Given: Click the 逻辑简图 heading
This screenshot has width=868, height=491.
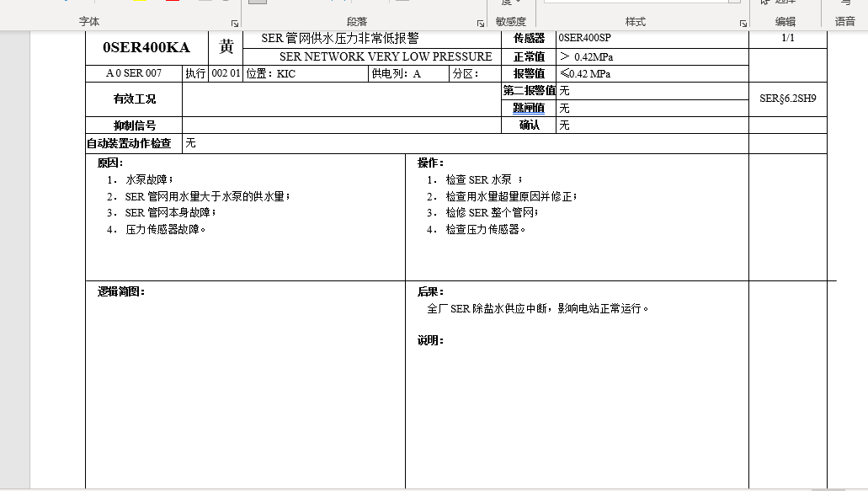Looking at the screenshot, I should click(121, 291).
